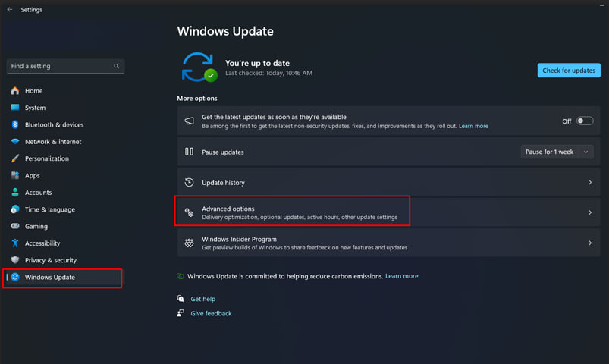Click the search magnifier icon in Find a setting
The width and height of the screenshot is (609, 364).
(x=116, y=67)
